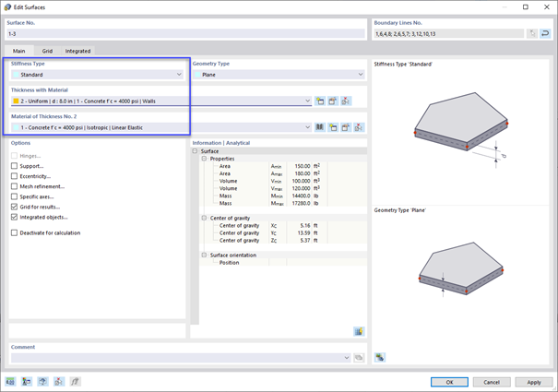Check the Mesh refinement box

[x=14, y=186]
